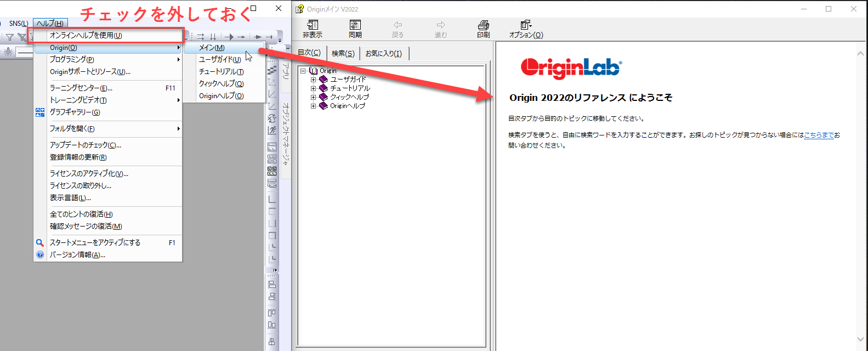Open the ヘルプ(H) menu in menu bar
868x351 pixels.
(x=49, y=23)
